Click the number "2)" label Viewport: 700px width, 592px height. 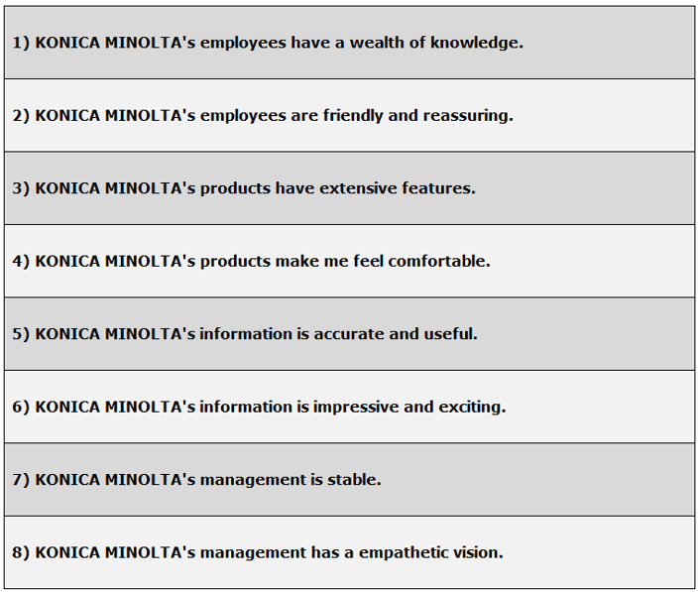click(21, 115)
